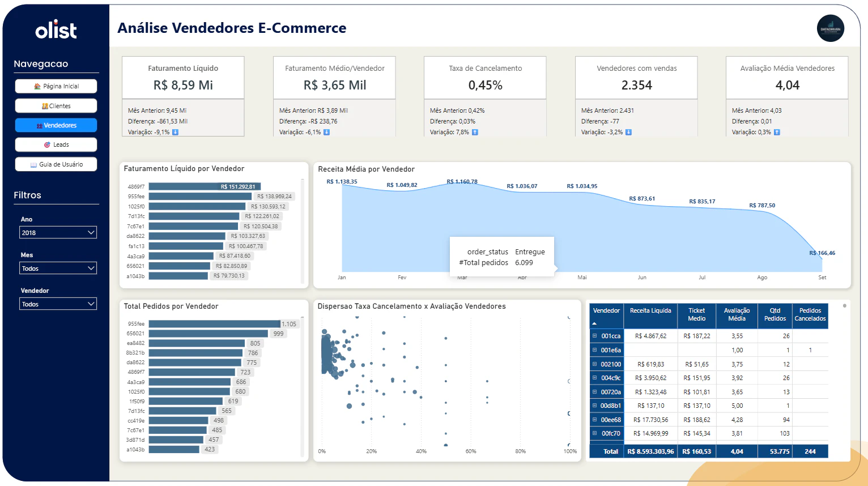Click the R$ 4.867,62 table cell

tap(650, 336)
